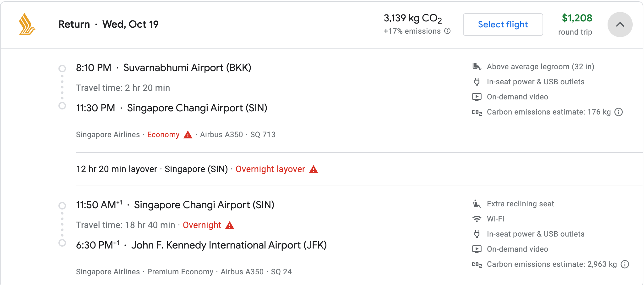Click the Overnight layover red text
Image resolution: width=644 pixels, height=285 pixels.
pyautogui.click(x=270, y=169)
